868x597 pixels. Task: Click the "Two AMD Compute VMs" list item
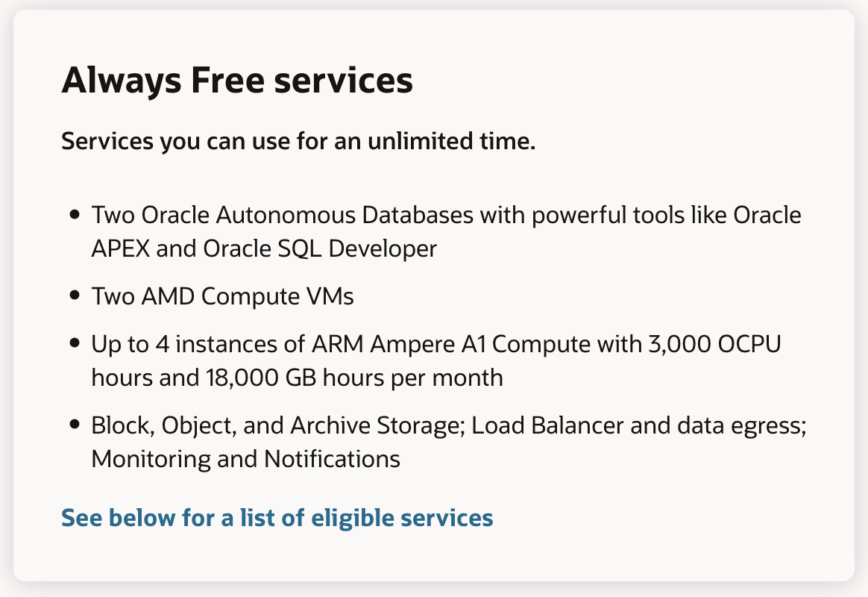coord(222,296)
